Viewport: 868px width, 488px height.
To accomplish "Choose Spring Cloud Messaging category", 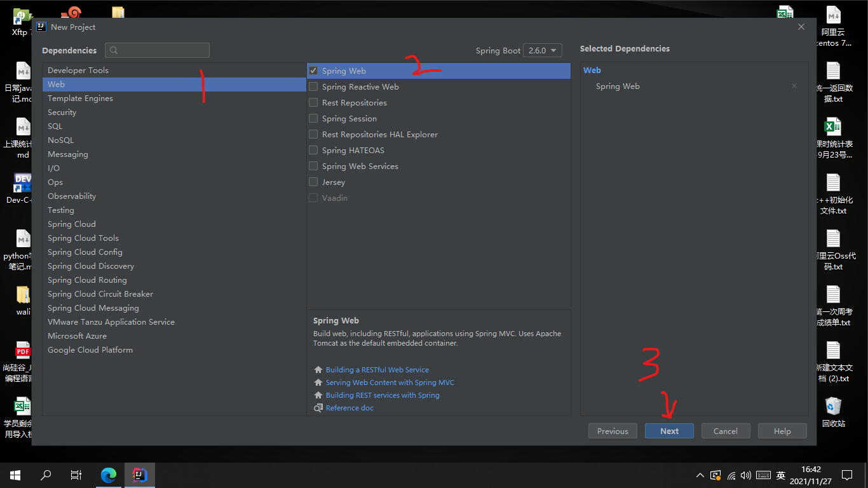I will point(174,308).
